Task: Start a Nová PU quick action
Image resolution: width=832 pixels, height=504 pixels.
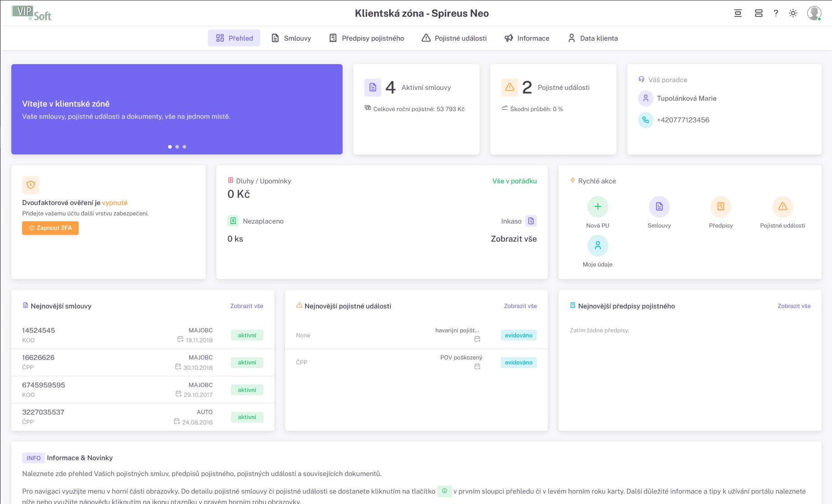Action: 598,207
